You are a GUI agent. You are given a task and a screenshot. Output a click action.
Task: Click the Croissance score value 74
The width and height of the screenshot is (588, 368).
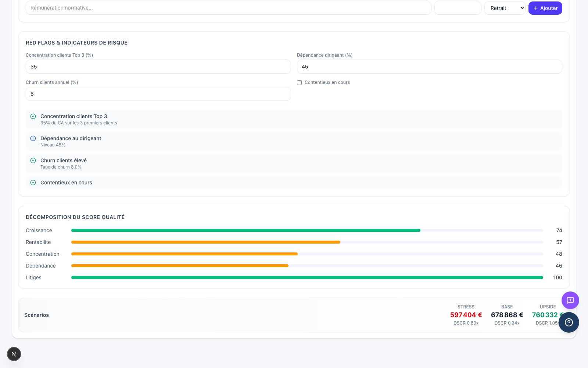click(559, 230)
